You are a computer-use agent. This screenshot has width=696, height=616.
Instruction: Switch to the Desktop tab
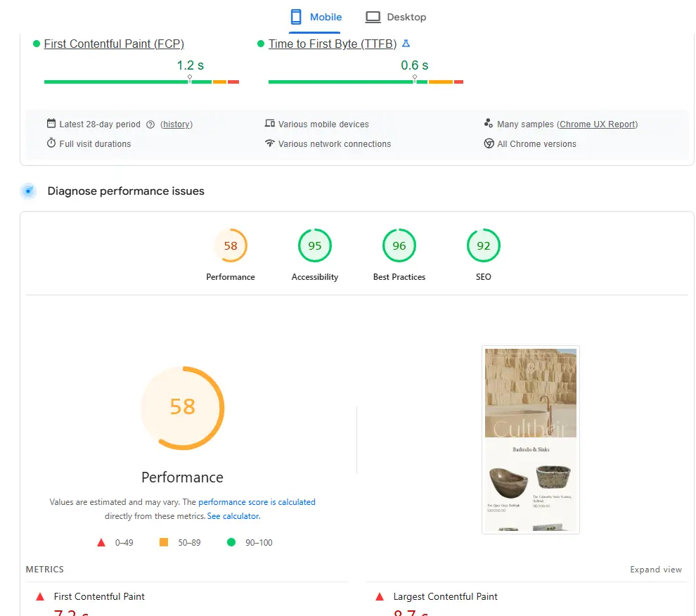396,17
